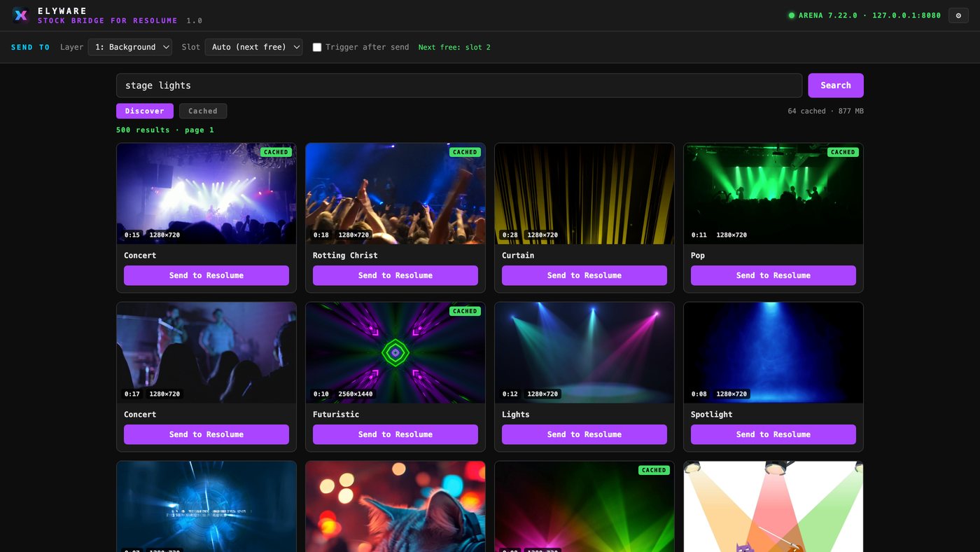Select the Discover tab
980x552 pixels.
coord(145,111)
